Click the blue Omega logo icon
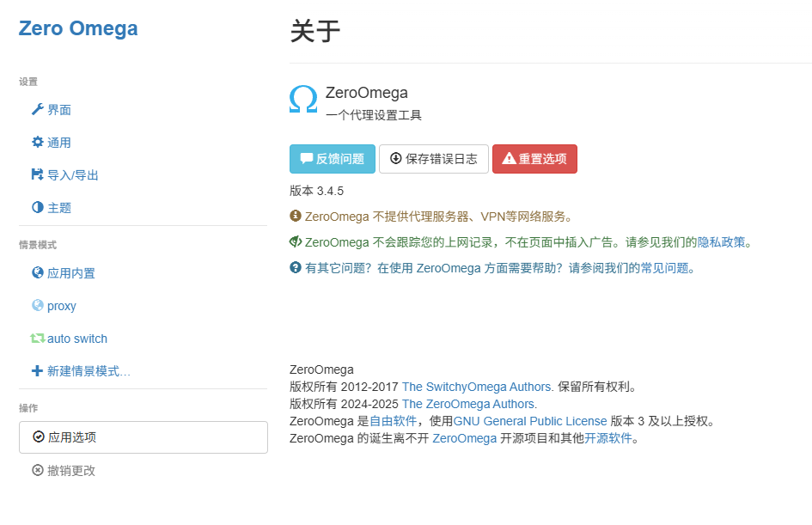The image size is (812, 525). coord(303,100)
